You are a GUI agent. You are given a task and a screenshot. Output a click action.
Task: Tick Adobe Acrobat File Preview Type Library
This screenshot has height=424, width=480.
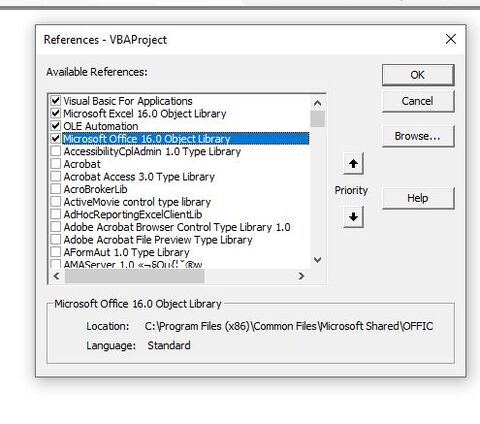[x=55, y=240]
